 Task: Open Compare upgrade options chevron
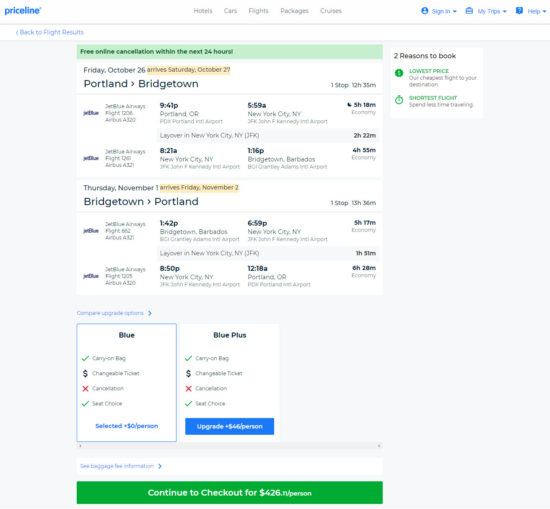tap(150, 313)
